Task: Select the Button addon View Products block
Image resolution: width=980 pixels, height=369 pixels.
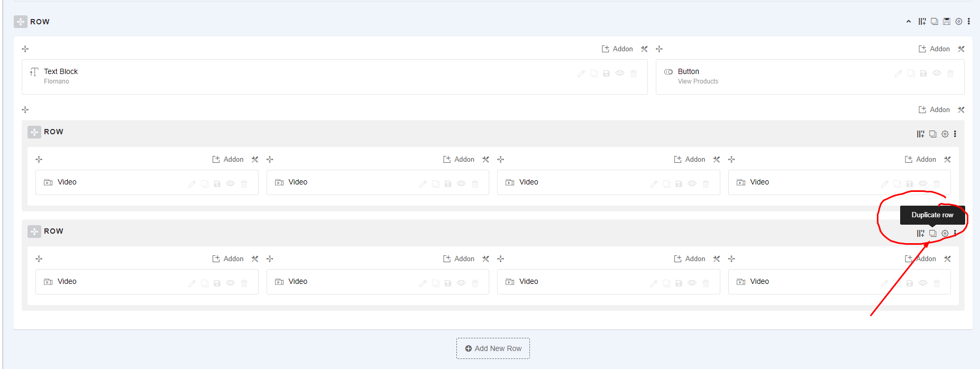Action: point(810,77)
